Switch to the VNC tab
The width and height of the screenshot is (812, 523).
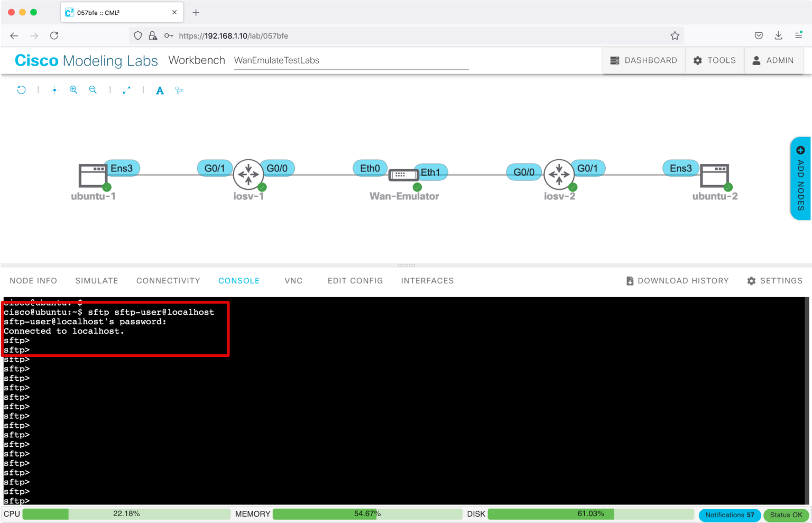[x=293, y=281]
